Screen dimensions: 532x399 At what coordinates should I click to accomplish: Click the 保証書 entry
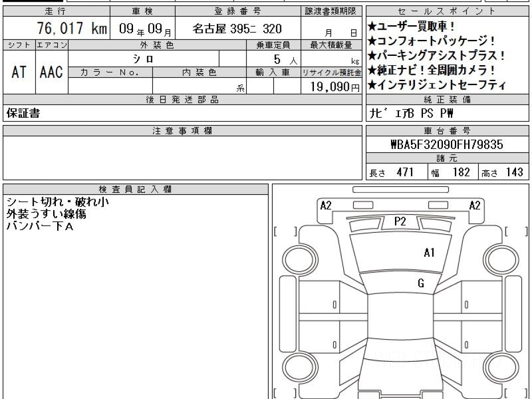[23, 113]
